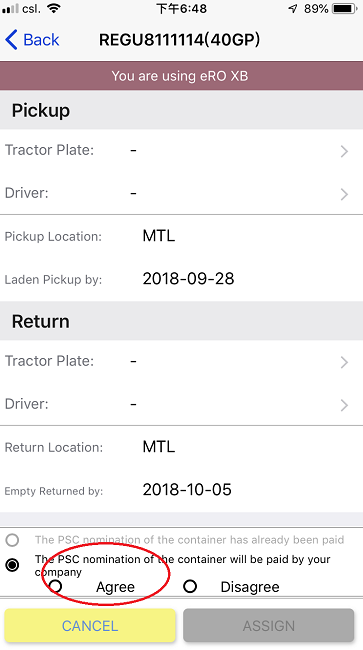Open Pickup Driver selection chevron
This screenshot has height=650, width=363.
tap(344, 194)
